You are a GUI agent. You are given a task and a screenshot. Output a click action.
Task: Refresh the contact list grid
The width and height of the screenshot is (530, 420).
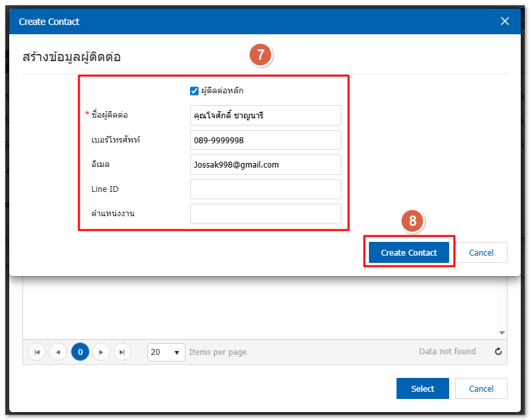[498, 352]
